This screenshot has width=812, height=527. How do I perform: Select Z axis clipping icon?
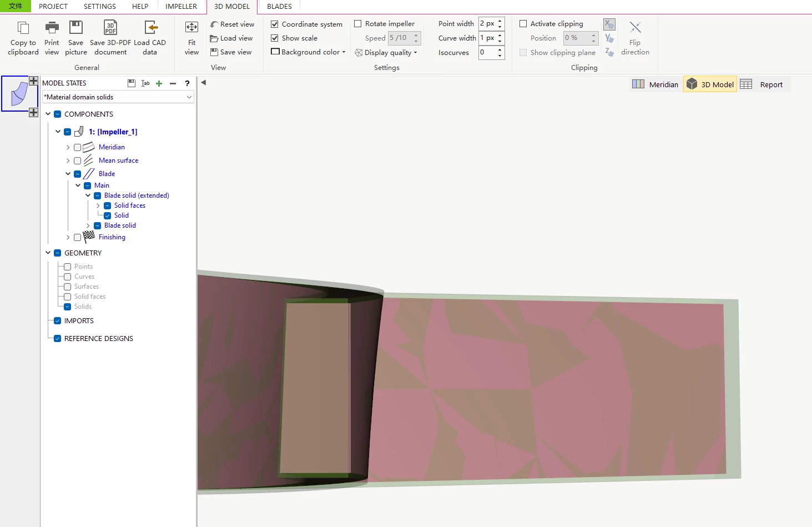tap(609, 52)
